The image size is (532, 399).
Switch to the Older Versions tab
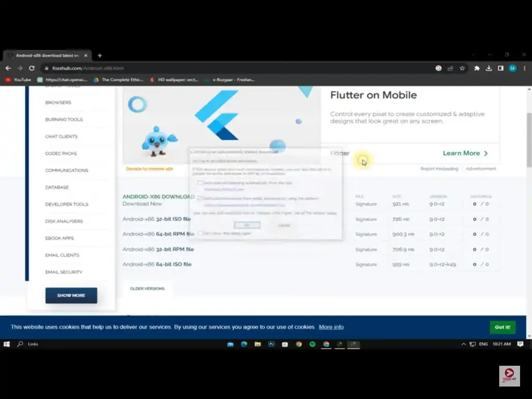coord(147,289)
